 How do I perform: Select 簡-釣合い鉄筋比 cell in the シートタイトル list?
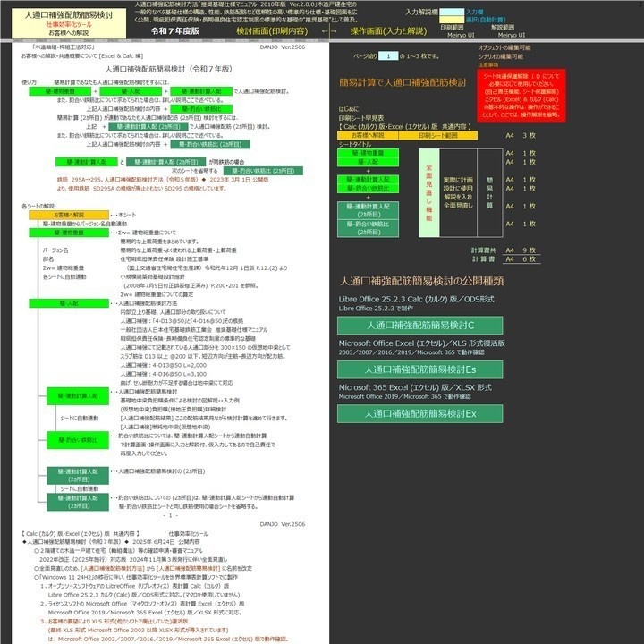[368, 189]
